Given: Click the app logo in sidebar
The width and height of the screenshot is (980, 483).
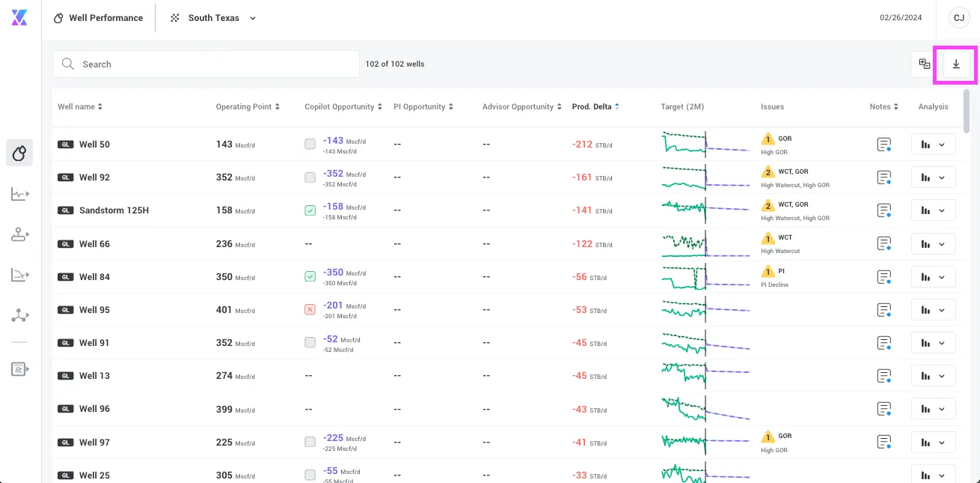Looking at the screenshot, I should click(19, 18).
